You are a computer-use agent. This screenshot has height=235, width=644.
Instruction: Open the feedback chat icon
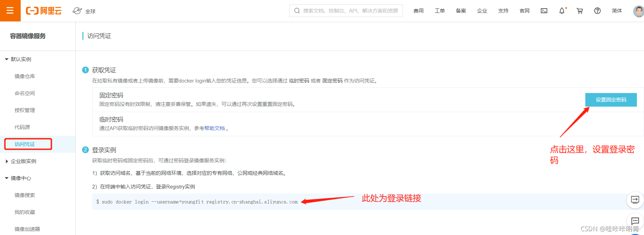pyautogui.click(x=635, y=221)
